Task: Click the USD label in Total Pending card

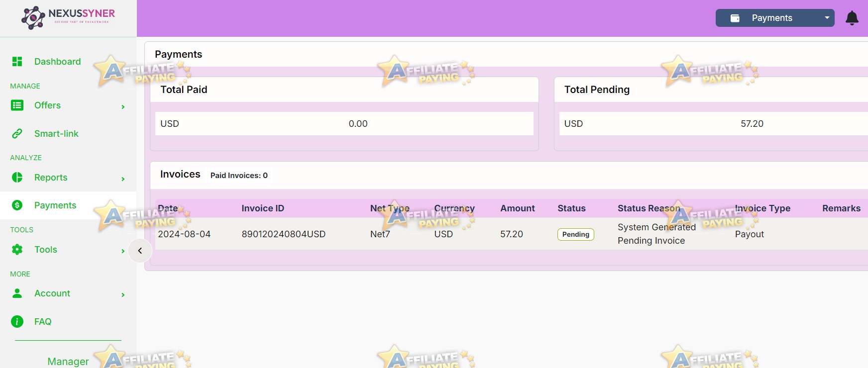Action: coord(573,123)
